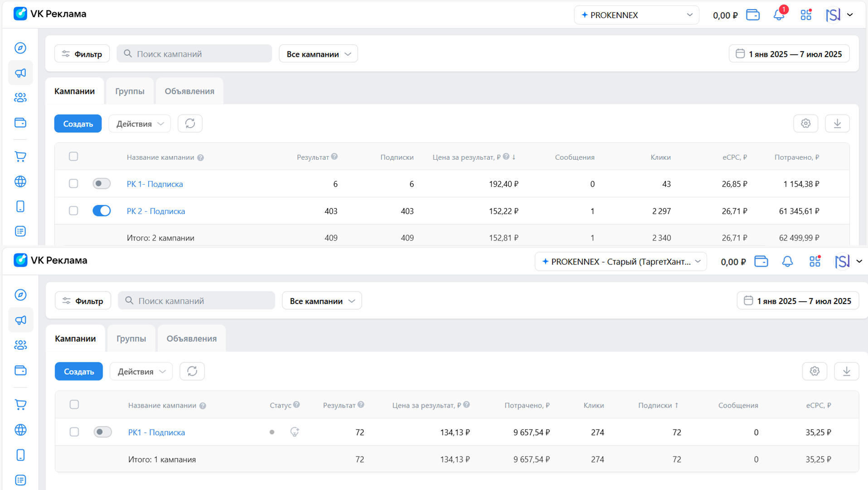Download the report in the lower window

(x=846, y=371)
